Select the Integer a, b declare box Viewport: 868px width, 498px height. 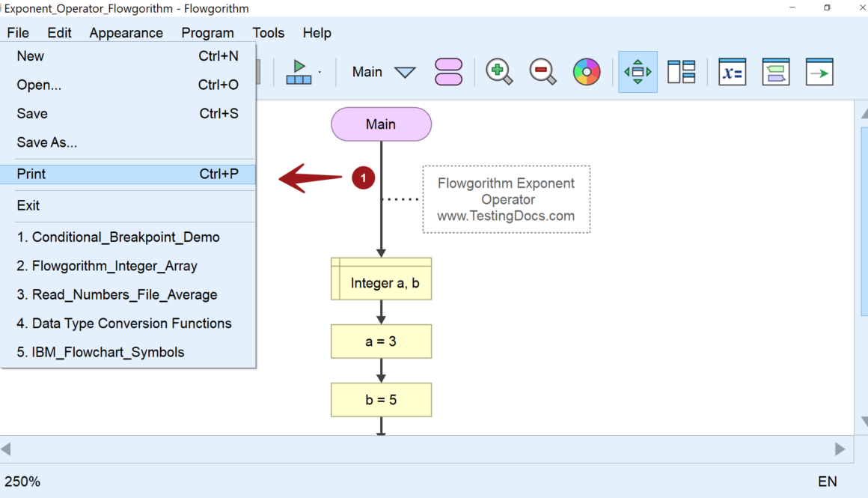point(382,279)
